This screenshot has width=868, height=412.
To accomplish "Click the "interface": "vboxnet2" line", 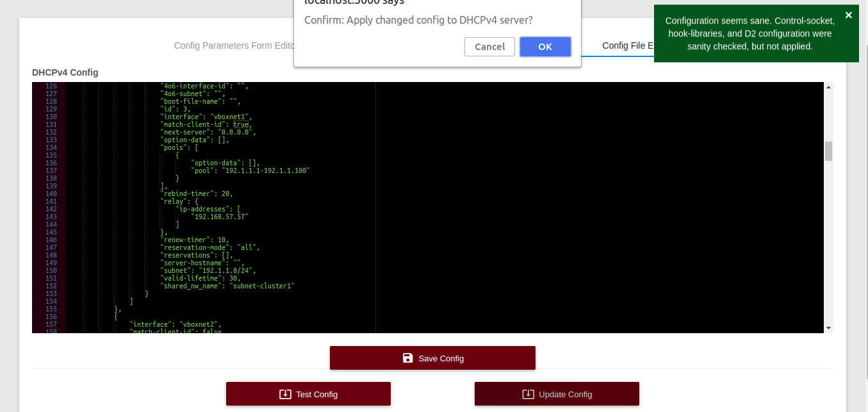I will pyautogui.click(x=176, y=324).
